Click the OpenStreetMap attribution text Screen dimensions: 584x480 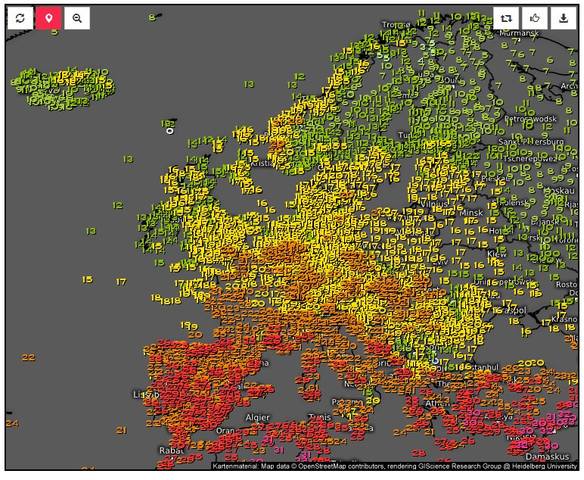394,466
